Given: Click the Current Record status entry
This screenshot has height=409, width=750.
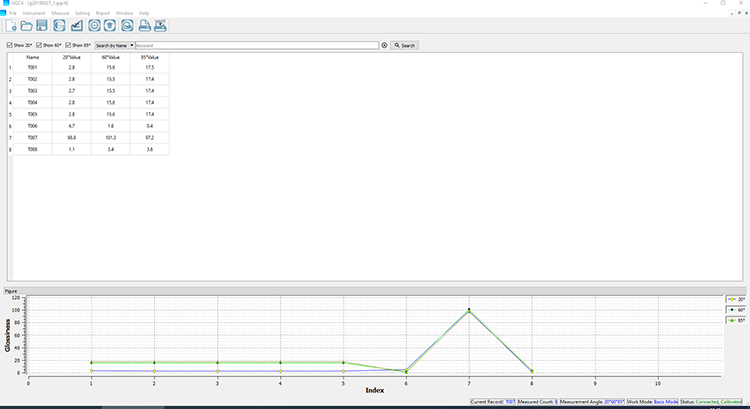Looking at the screenshot, I should (493, 402).
